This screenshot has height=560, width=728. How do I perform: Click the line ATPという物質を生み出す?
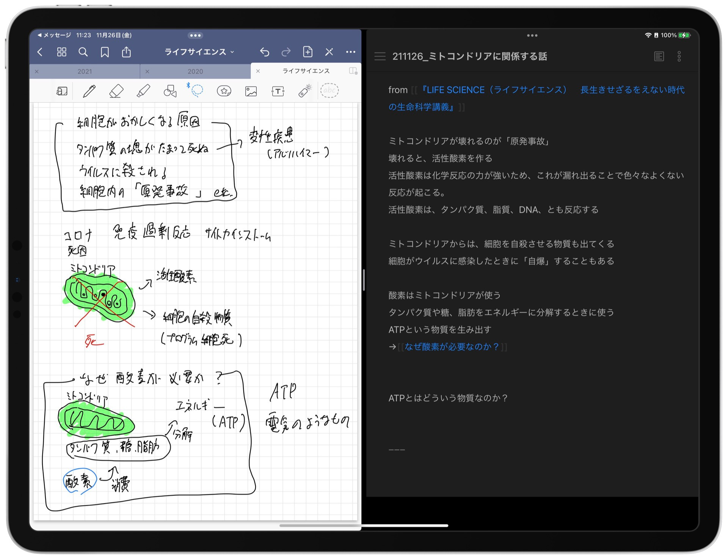point(440,329)
